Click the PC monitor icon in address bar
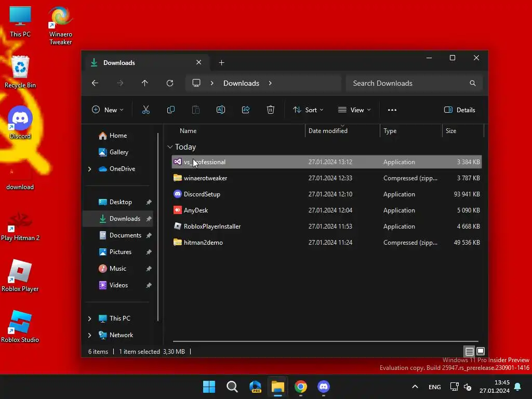Screen dimensions: 532x399 pyautogui.click(x=196, y=83)
